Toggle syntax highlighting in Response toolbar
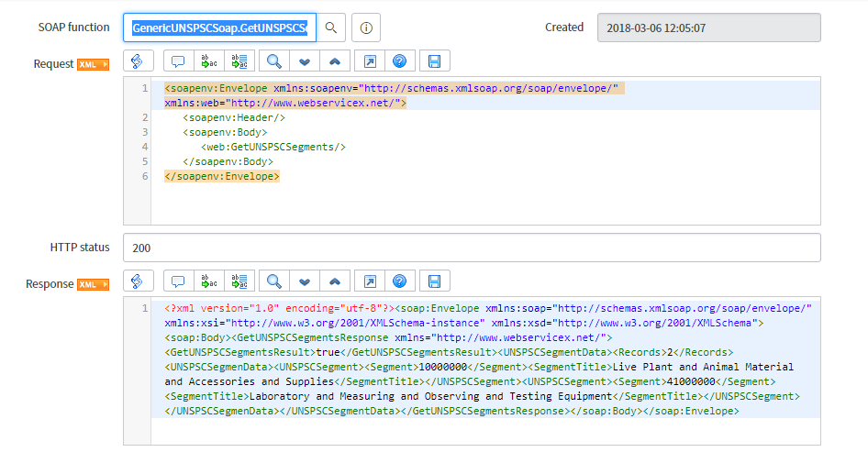 click(x=138, y=281)
